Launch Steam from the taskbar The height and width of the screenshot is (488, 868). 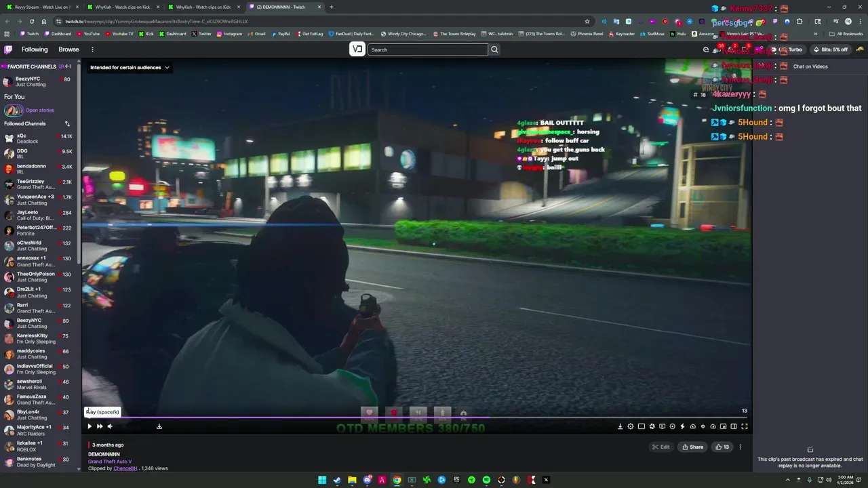tap(337, 480)
